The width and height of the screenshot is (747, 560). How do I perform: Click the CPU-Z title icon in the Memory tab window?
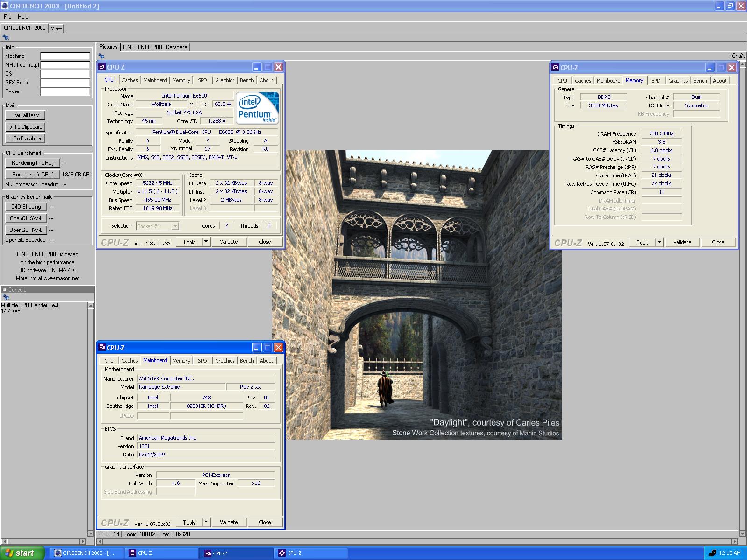click(x=555, y=68)
